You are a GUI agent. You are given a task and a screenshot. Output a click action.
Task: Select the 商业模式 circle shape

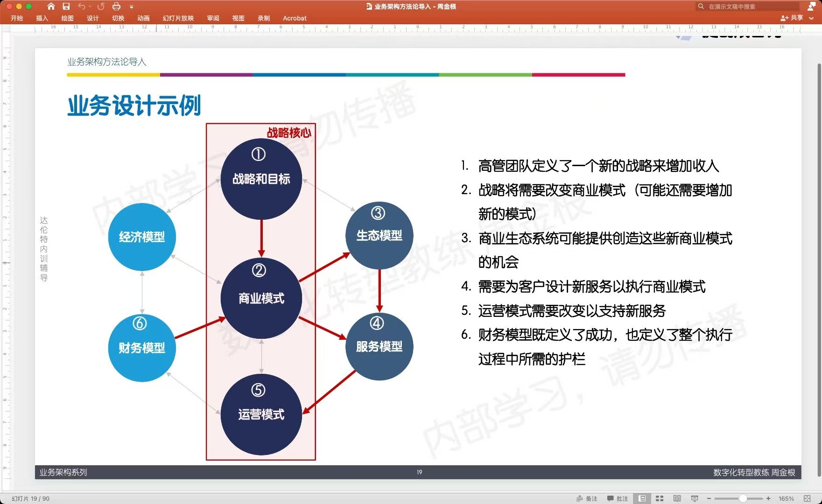point(261,298)
